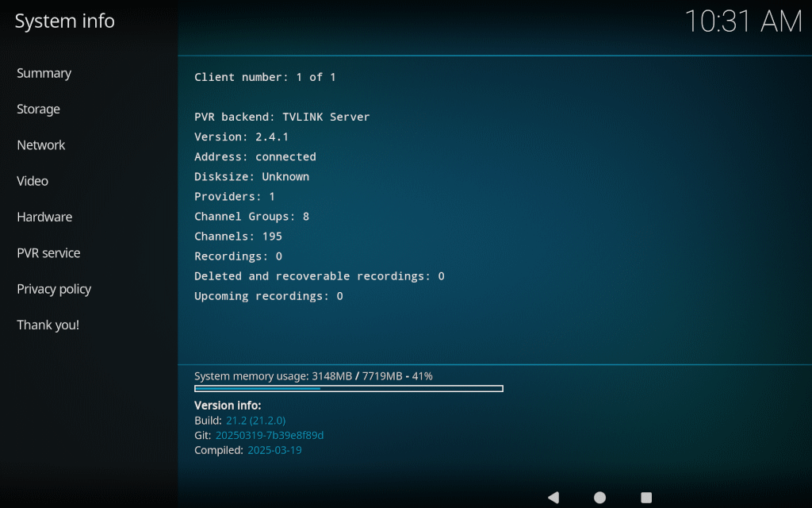Click the 'Providers: 1' line
Image resolution: width=812 pixels, height=508 pixels.
[235, 197]
